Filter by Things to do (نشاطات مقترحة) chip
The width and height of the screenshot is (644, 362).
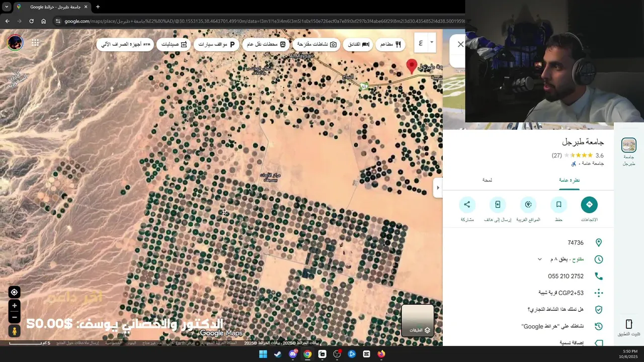click(x=316, y=44)
